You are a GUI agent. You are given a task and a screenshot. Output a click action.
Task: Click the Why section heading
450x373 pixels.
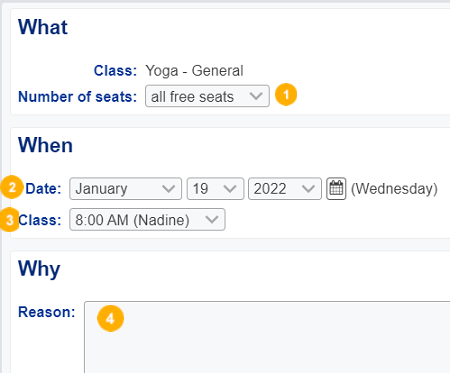pos(39,269)
